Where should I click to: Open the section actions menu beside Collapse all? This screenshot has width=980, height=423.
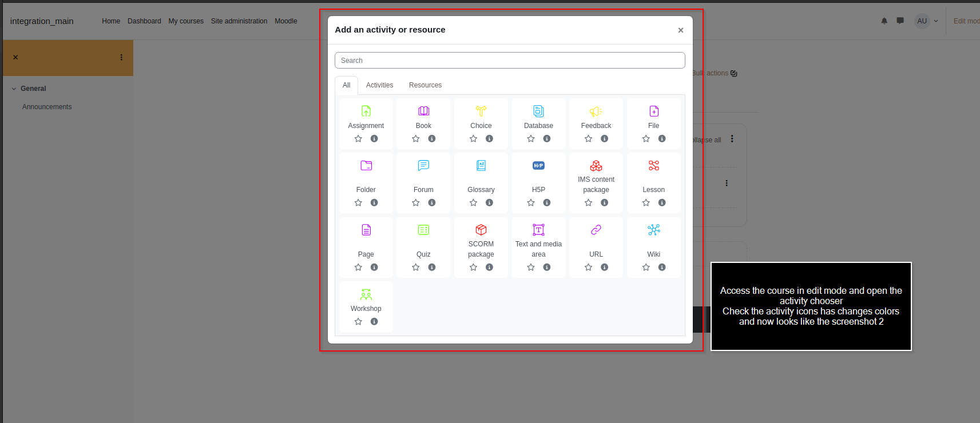(732, 139)
